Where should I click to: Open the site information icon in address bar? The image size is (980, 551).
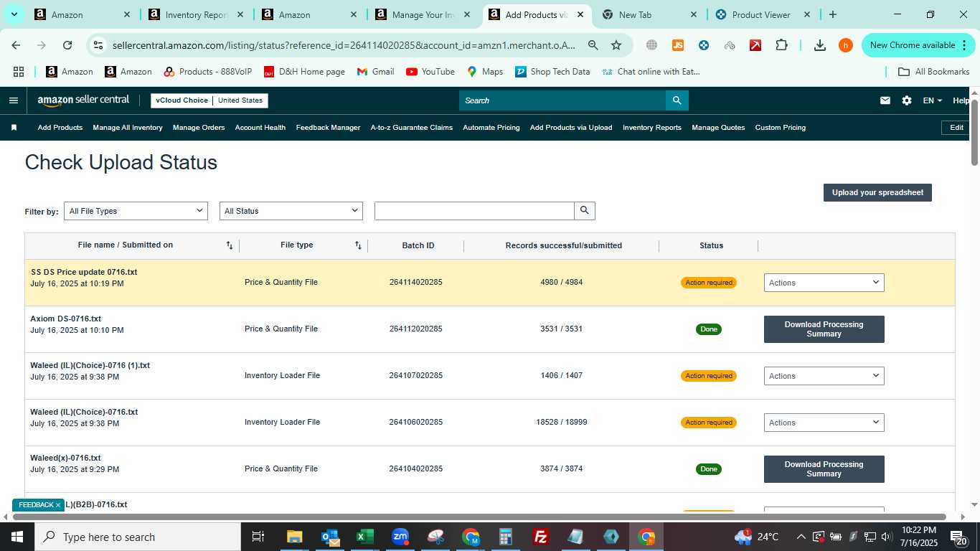[x=98, y=45]
